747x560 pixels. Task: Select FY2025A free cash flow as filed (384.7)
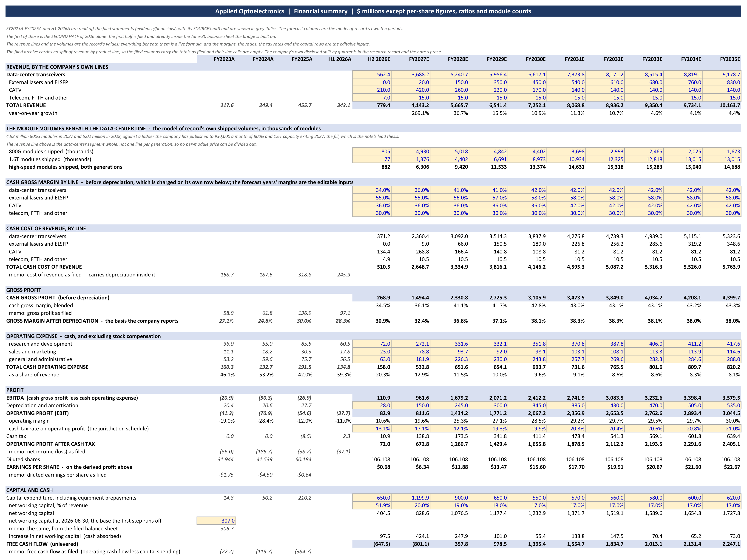[303, 551]
